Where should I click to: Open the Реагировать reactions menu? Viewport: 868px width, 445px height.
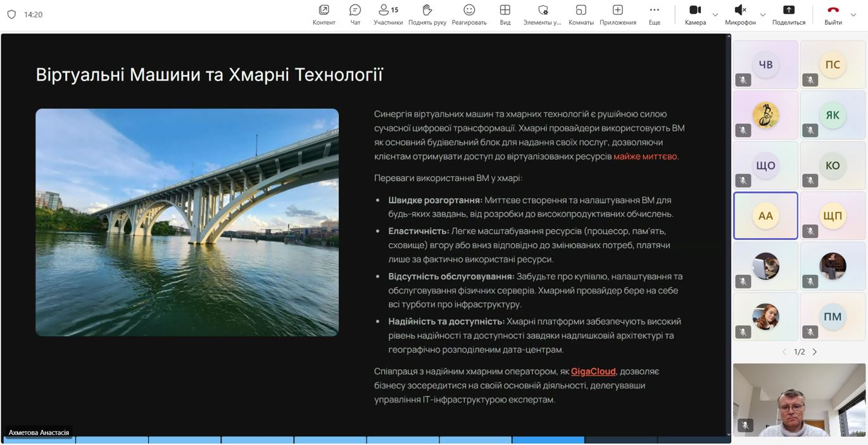coord(469,15)
